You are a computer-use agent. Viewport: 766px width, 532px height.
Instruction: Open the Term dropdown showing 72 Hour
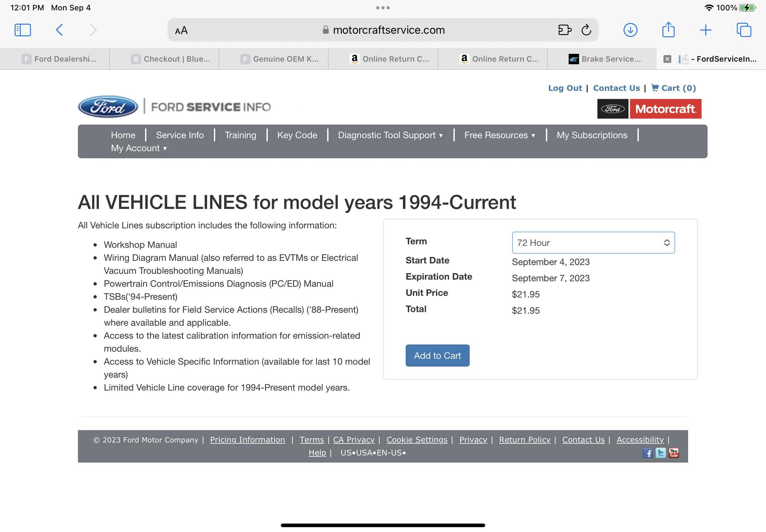(x=593, y=243)
